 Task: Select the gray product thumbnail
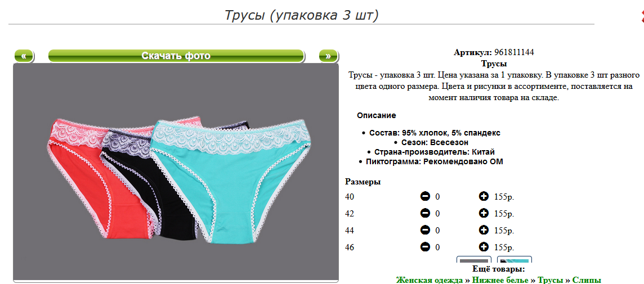click(474, 260)
